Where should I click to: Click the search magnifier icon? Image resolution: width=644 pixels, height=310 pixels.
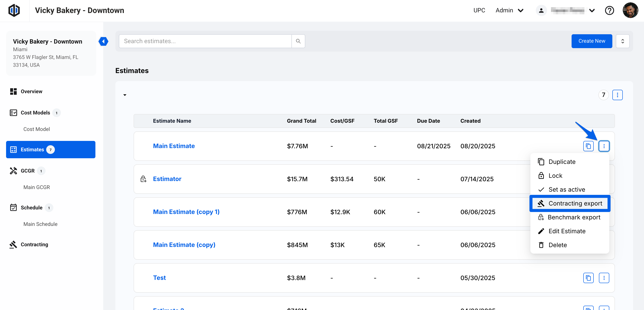[298, 41]
